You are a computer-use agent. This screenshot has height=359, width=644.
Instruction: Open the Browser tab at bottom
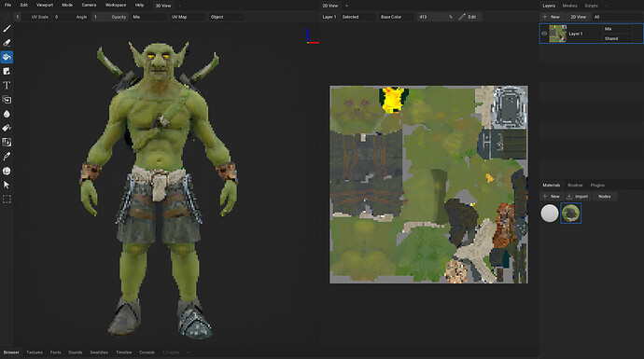click(11, 352)
